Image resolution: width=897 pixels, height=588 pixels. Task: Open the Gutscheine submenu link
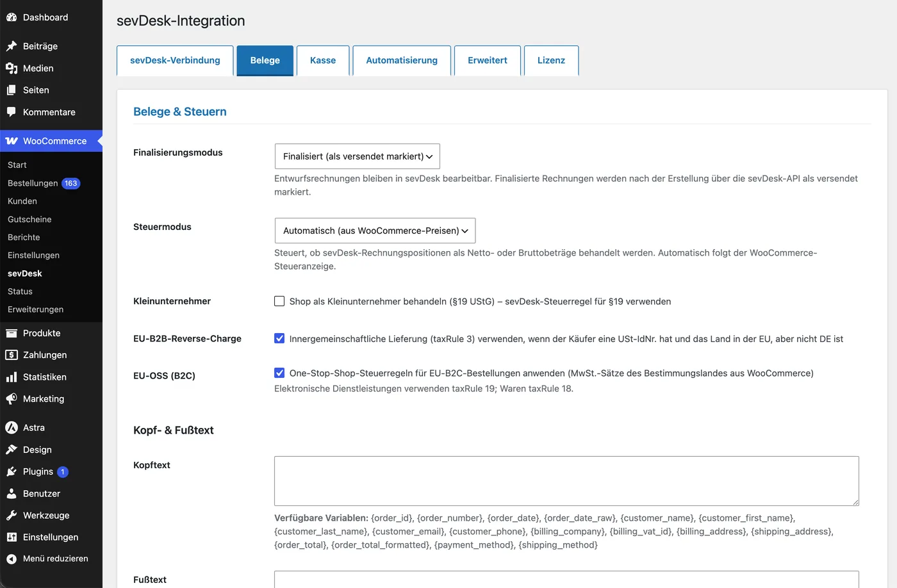pos(29,219)
